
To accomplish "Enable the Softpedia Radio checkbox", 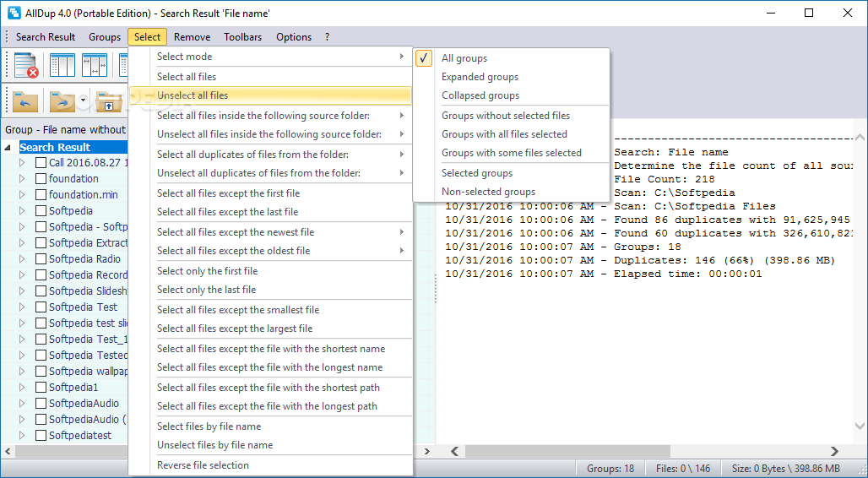I will [41, 259].
